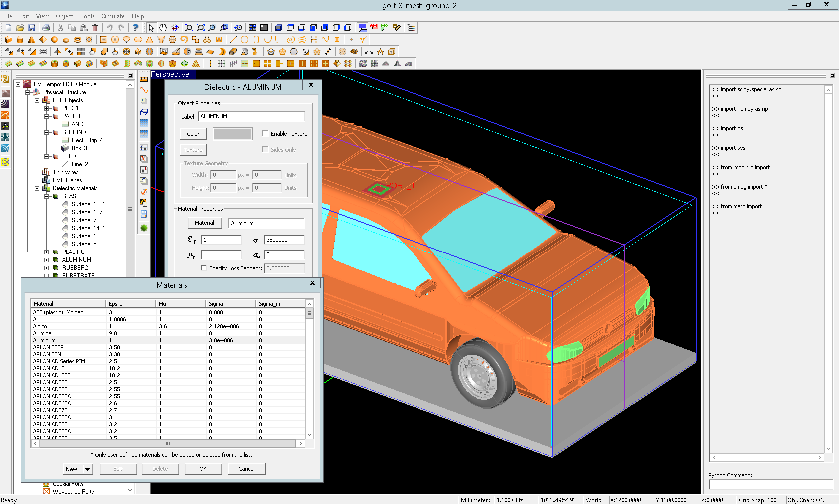Click the Help question mark icon
The image size is (839, 504).
click(x=135, y=28)
